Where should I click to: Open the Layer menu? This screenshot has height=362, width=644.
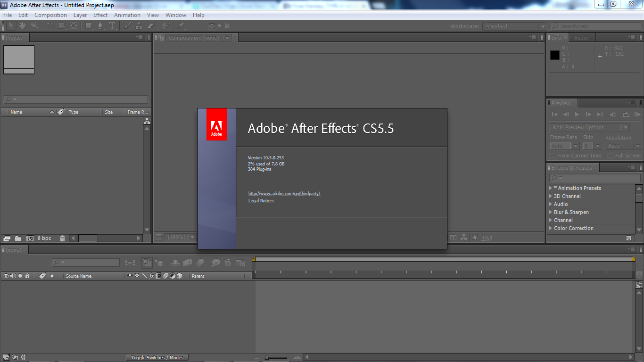click(80, 15)
